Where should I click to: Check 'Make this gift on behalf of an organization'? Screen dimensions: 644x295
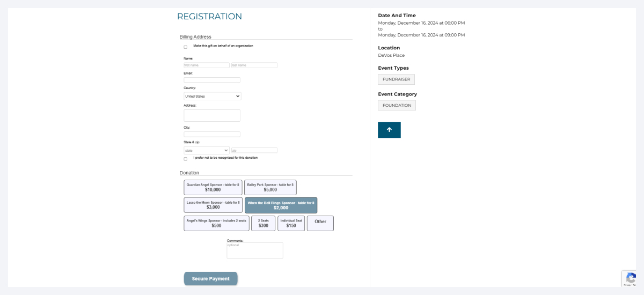click(x=186, y=47)
